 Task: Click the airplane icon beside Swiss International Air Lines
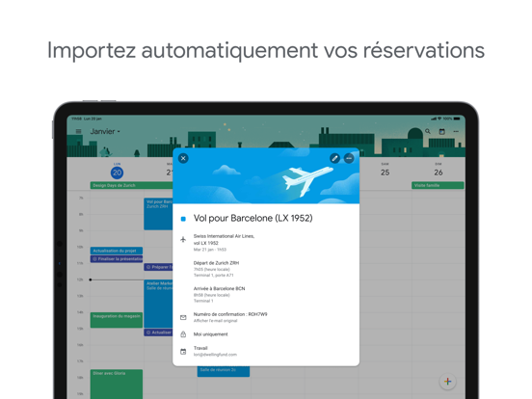[183, 240]
